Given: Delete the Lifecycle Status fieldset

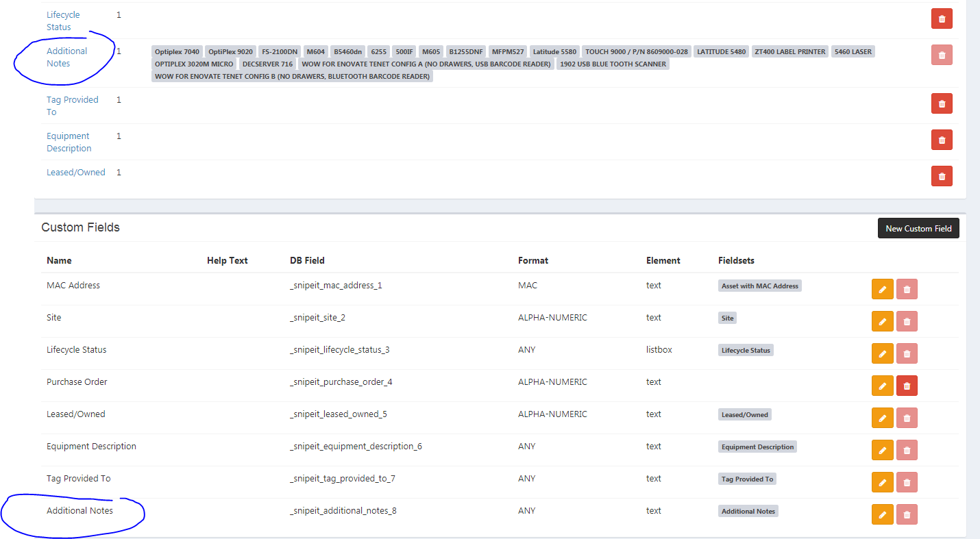Looking at the screenshot, I should click(x=942, y=18).
